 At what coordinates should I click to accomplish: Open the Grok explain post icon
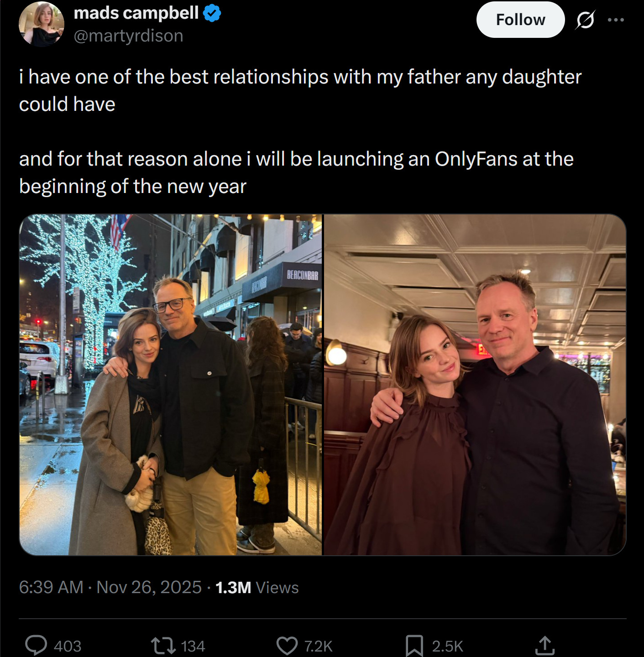click(585, 20)
